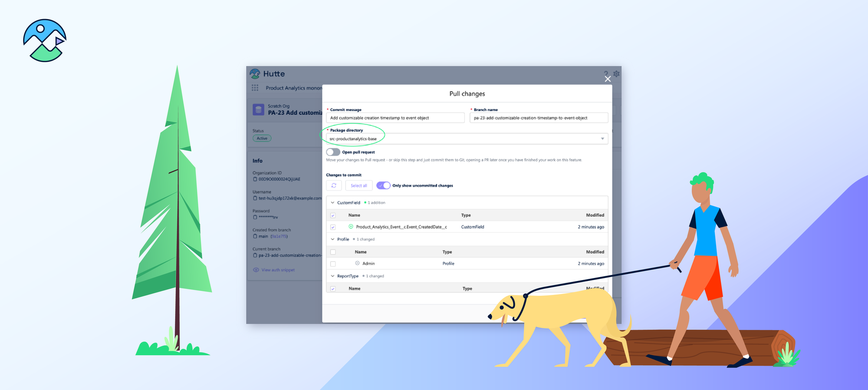
Task: Click the mountain logo at the top left
Action: [x=45, y=40]
